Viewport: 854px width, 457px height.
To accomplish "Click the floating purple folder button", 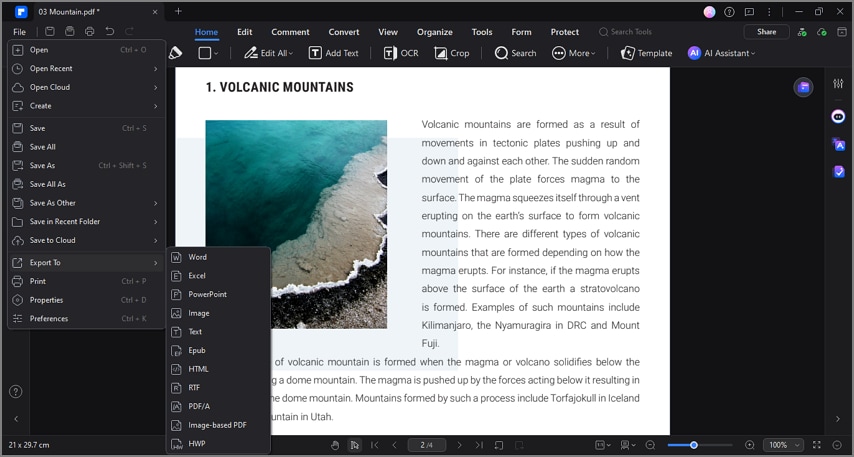I will coord(803,87).
